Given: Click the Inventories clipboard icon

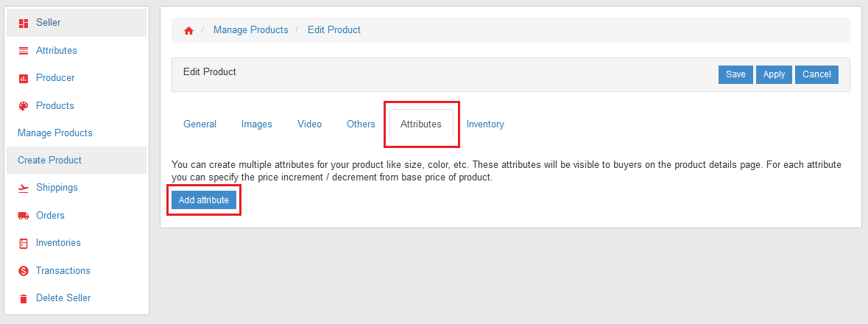Looking at the screenshot, I should (23, 243).
